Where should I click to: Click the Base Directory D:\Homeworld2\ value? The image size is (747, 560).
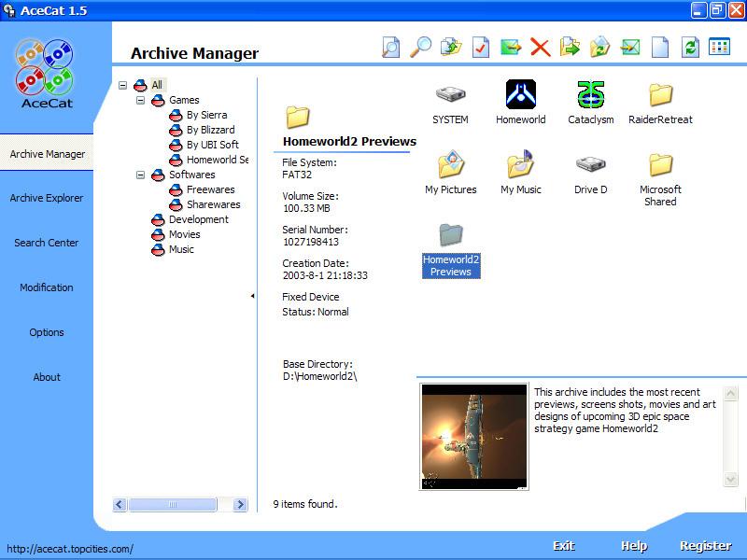pyautogui.click(x=319, y=376)
